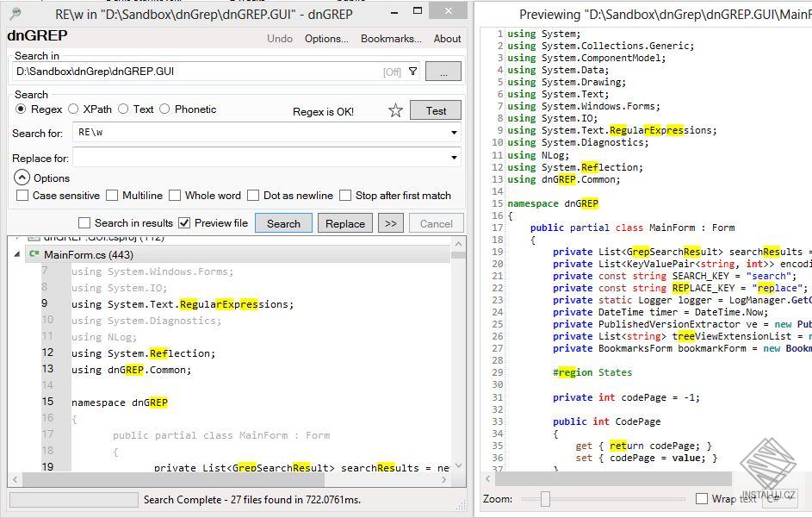Click the Regex is OK! validation message
Image resolution: width=812 pixels, height=518 pixels.
(x=323, y=112)
